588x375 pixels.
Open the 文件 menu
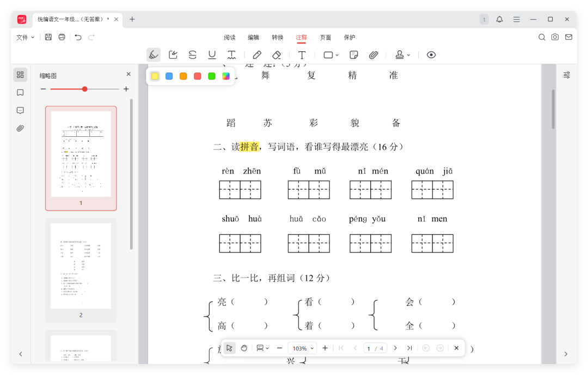pos(25,37)
